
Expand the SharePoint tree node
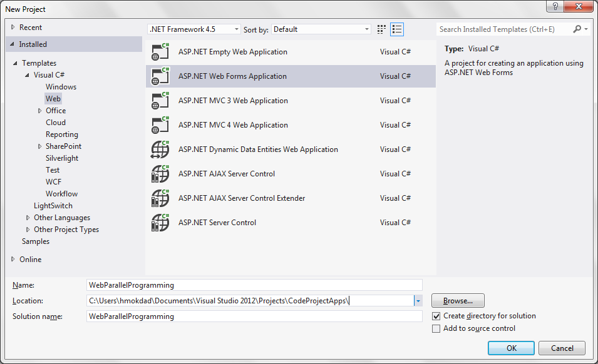(x=39, y=146)
